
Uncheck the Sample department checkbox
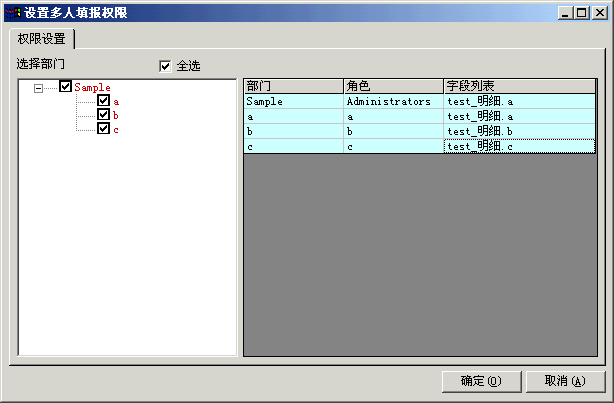[65, 86]
